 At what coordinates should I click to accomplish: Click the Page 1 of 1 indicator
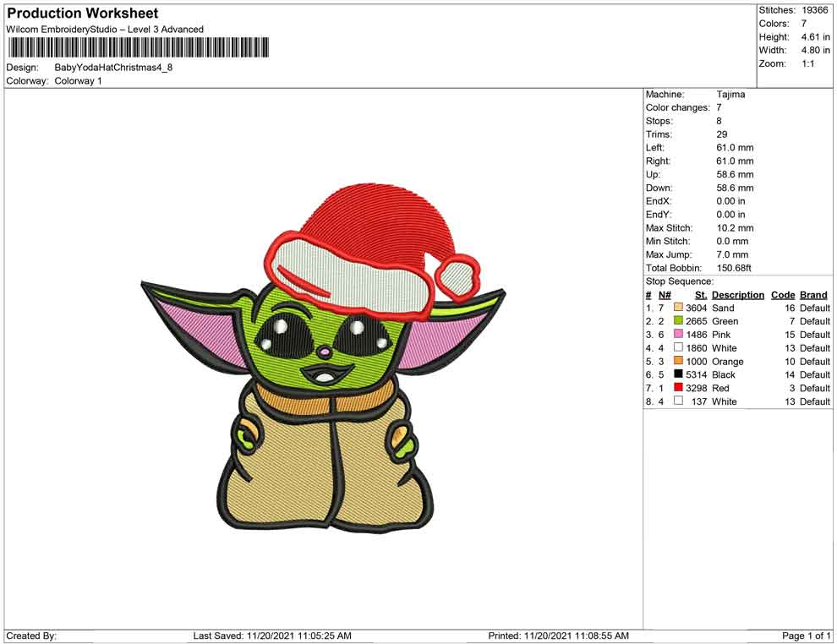point(806,636)
